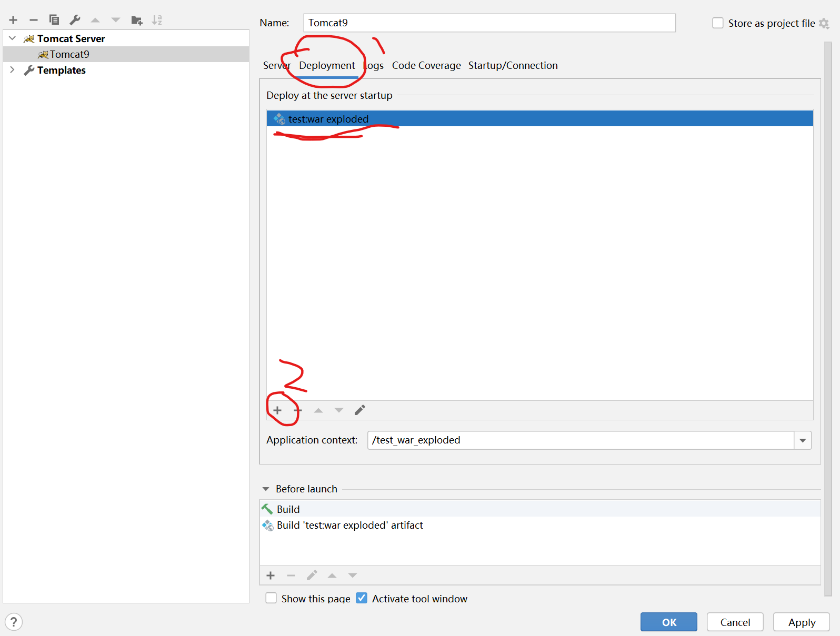Click into the Application context field
Image resolution: width=840 pixels, height=636 pixels.
pyautogui.click(x=581, y=440)
